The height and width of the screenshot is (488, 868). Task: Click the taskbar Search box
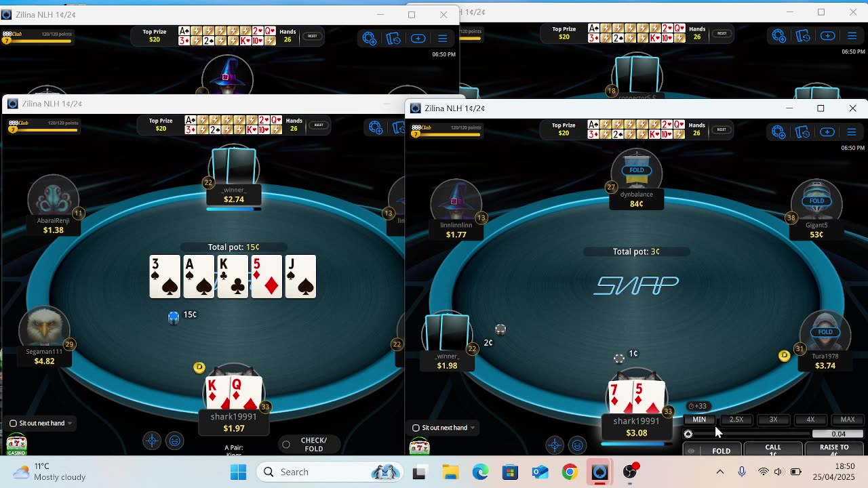[330, 472]
